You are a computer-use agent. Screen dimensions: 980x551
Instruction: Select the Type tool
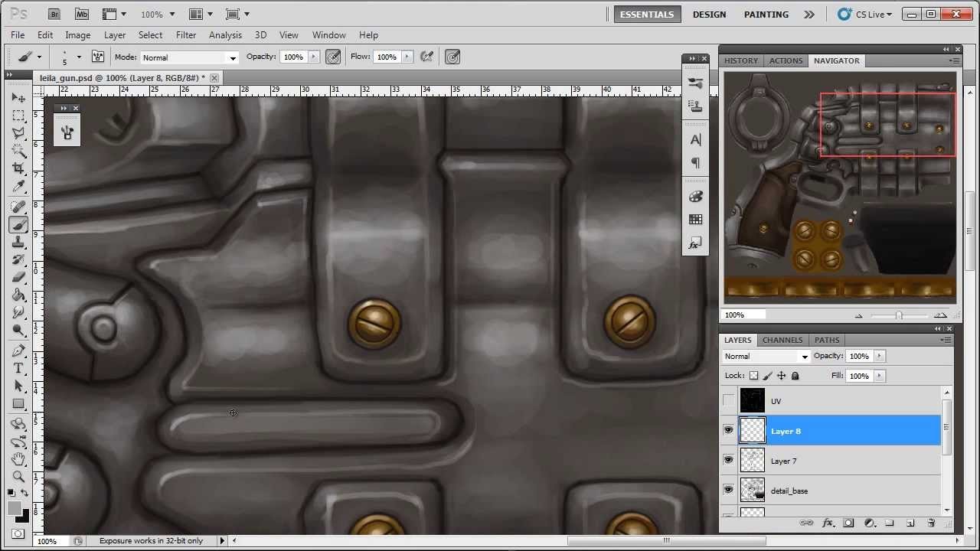[18, 367]
